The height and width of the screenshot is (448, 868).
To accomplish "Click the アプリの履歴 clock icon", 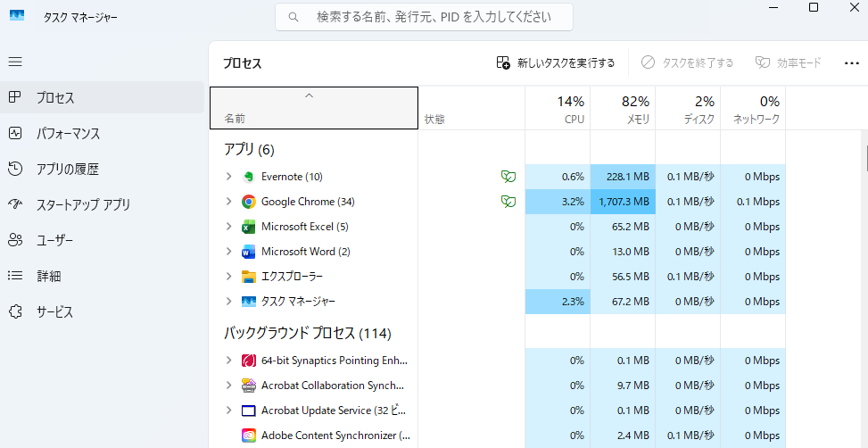I will click(x=15, y=169).
